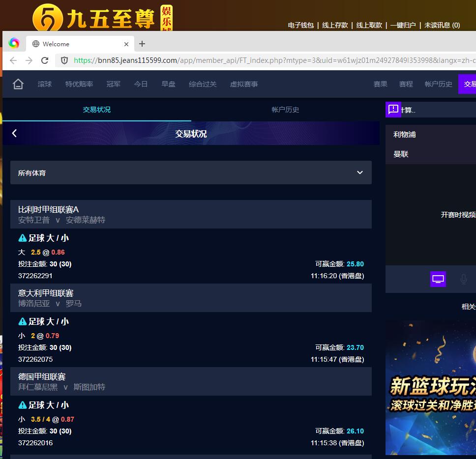The height and width of the screenshot is (459, 476).
Task: Click warning icon for 拜仁慕尼黑 v 斯图加特 bet
Action: click(23, 405)
